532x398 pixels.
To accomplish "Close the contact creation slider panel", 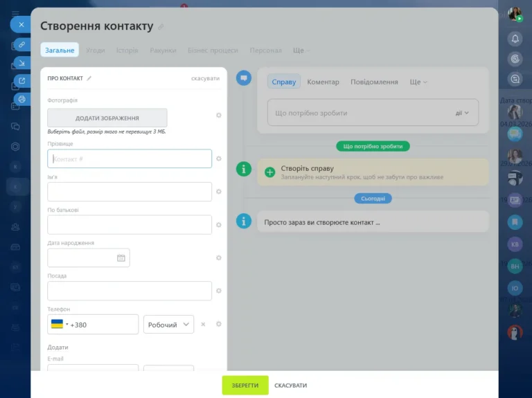I will pos(21,24).
